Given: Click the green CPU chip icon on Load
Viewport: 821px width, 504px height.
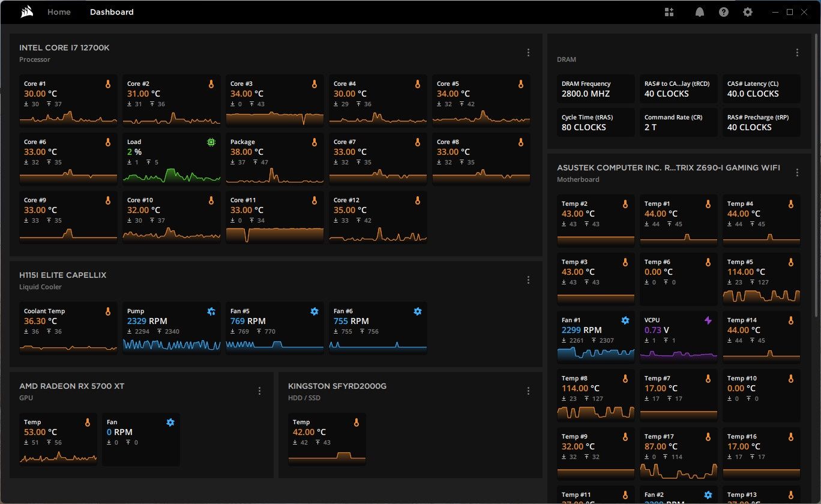Looking at the screenshot, I should pyautogui.click(x=211, y=143).
